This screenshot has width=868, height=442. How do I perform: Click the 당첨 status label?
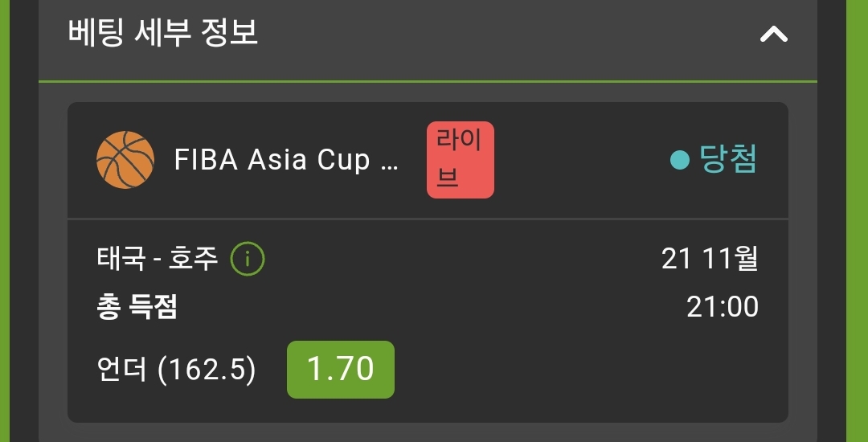[x=728, y=159]
